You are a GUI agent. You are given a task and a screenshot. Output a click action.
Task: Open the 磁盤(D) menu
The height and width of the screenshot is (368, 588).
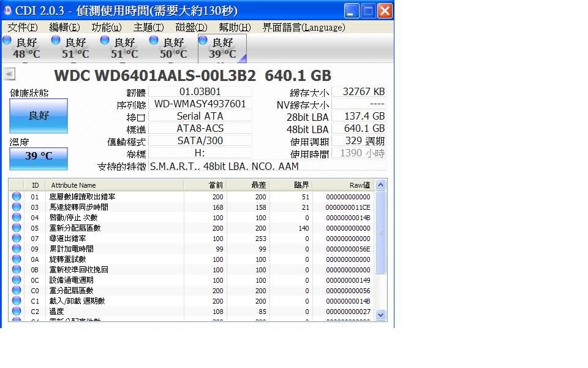[191, 28]
